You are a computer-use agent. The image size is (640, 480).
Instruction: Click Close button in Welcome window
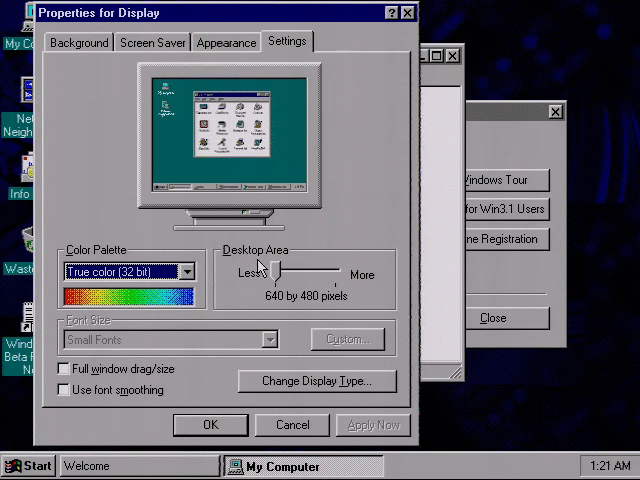click(x=508, y=318)
